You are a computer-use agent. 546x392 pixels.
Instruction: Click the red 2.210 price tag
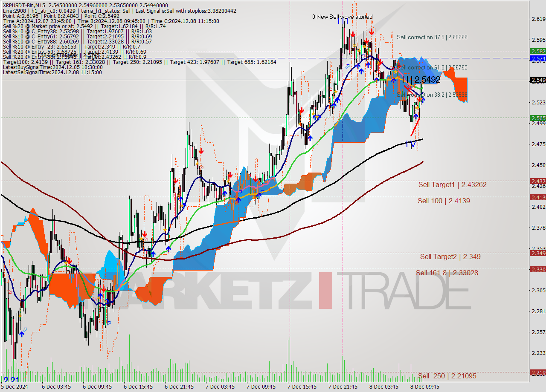coord(537,372)
